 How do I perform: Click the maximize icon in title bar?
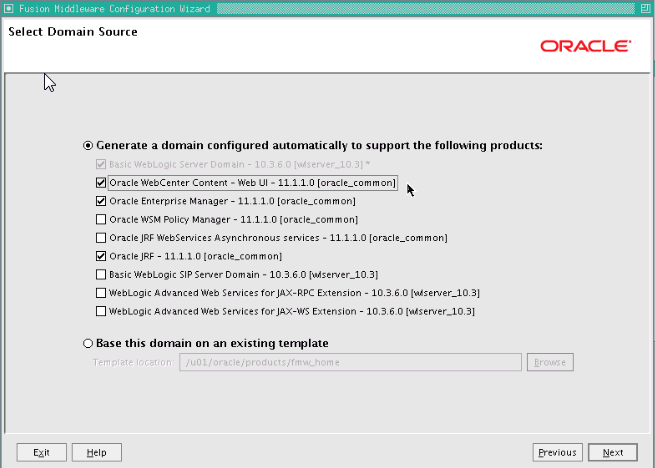[x=645, y=8]
